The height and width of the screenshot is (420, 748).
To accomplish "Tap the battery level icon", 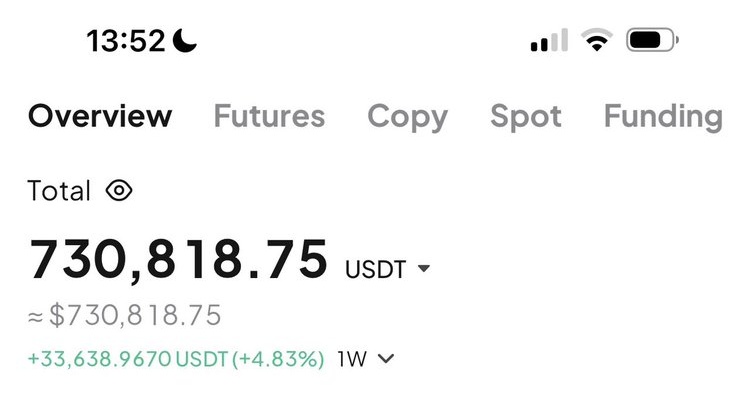I will pos(652,41).
